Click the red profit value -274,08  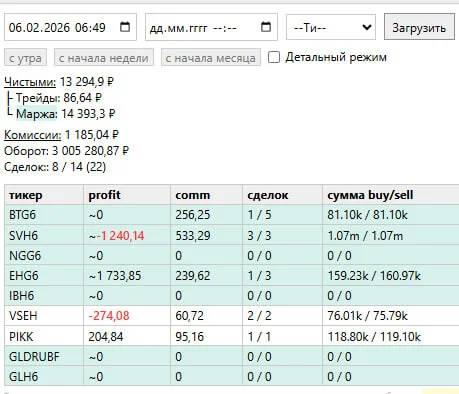pyautogui.click(x=109, y=316)
